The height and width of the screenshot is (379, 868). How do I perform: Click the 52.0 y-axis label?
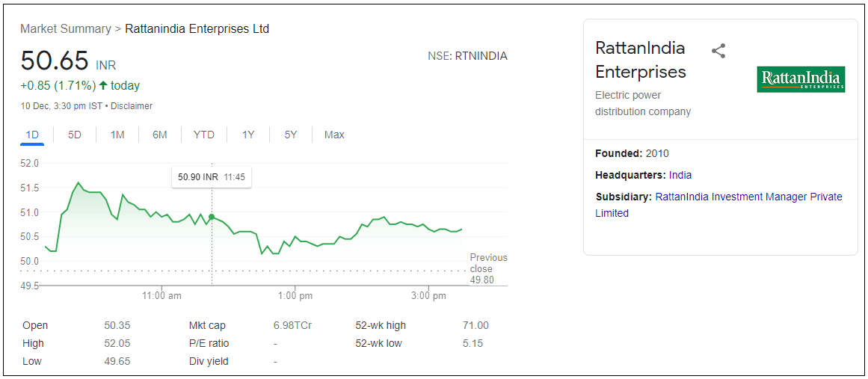(x=29, y=163)
